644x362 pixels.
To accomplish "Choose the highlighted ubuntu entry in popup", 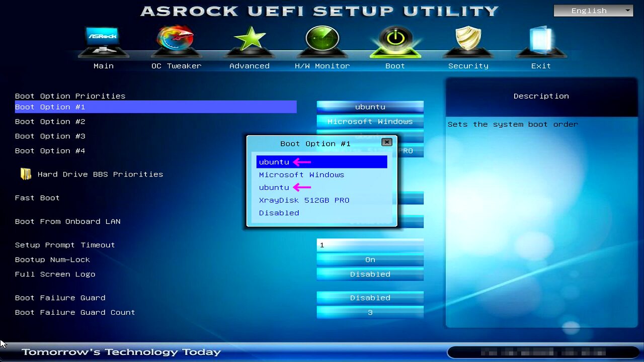I will click(322, 162).
